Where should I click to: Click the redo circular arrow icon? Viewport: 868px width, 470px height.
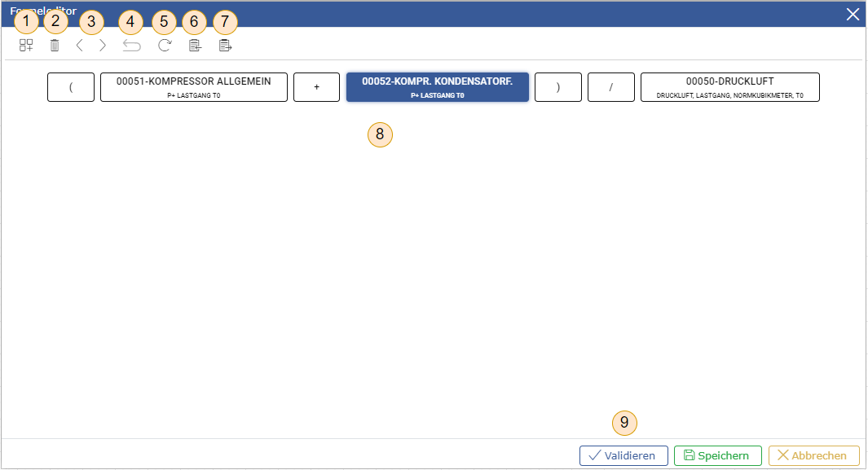(x=165, y=46)
